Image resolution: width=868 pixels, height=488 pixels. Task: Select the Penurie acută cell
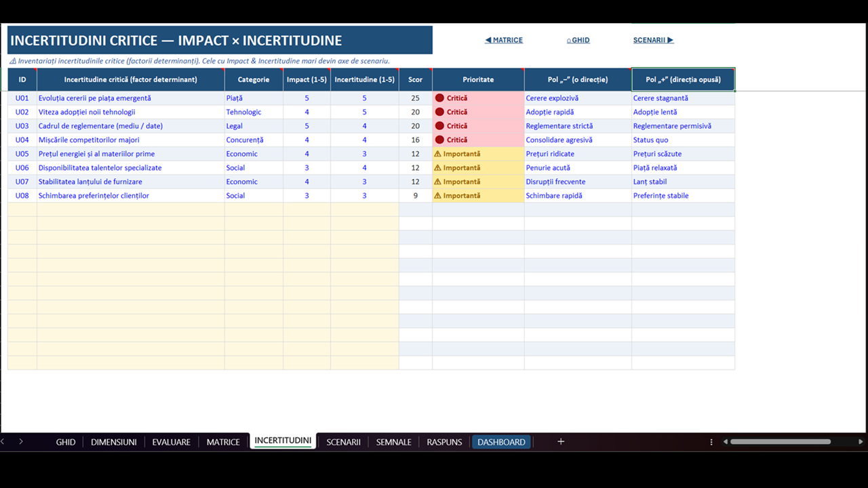(578, 168)
